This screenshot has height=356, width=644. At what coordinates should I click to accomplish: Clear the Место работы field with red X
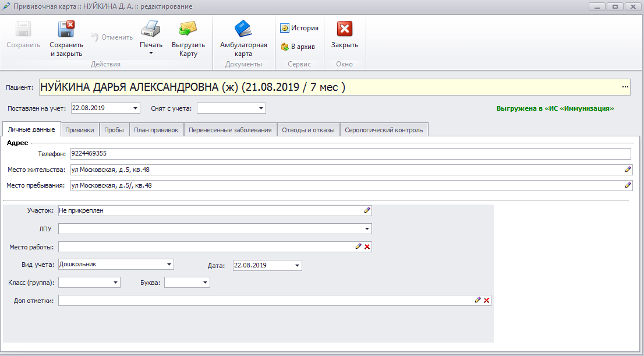click(367, 247)
